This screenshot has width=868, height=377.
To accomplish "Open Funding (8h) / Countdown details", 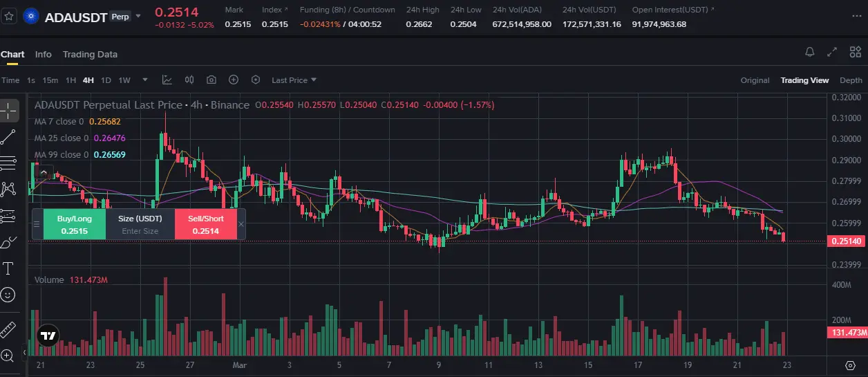I will click(348, 10).
